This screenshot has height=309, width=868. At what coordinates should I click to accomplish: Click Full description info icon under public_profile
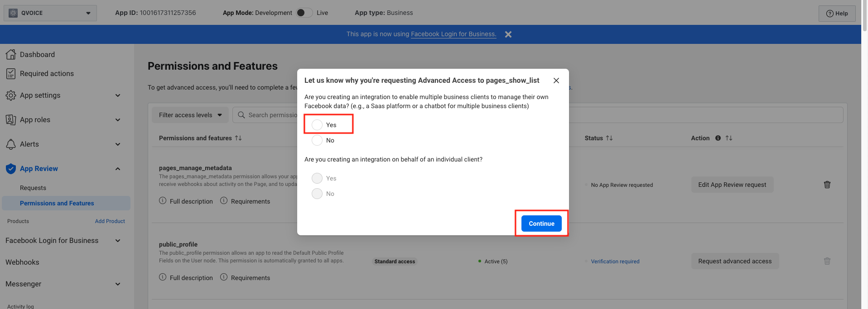(163, 277)
